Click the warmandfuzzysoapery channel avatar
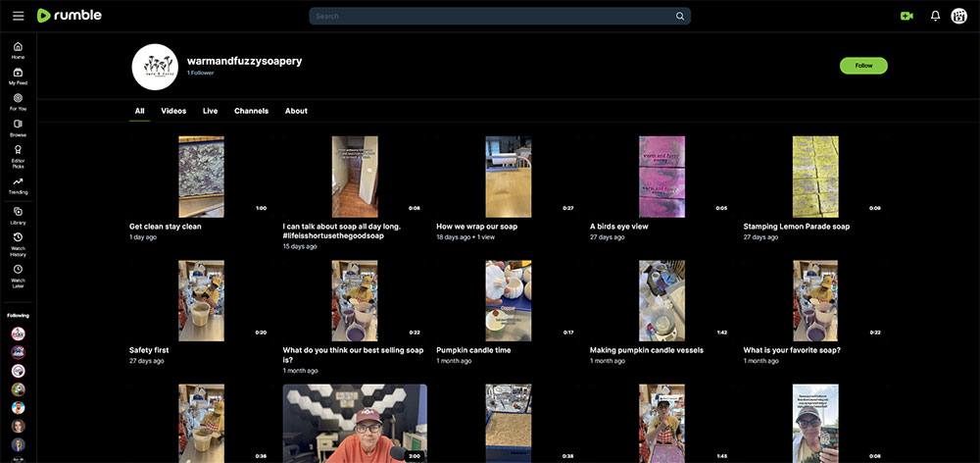 155,67
